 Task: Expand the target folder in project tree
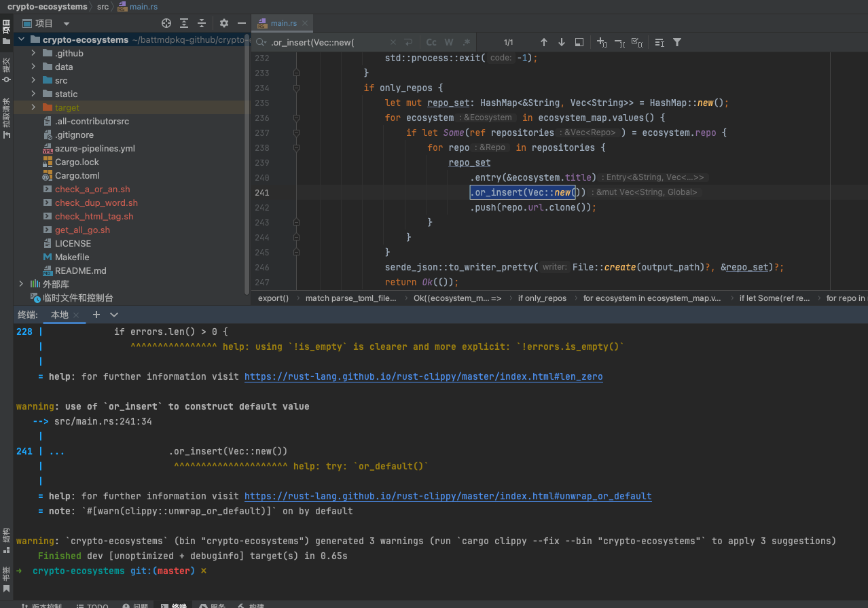coord(33,107)
